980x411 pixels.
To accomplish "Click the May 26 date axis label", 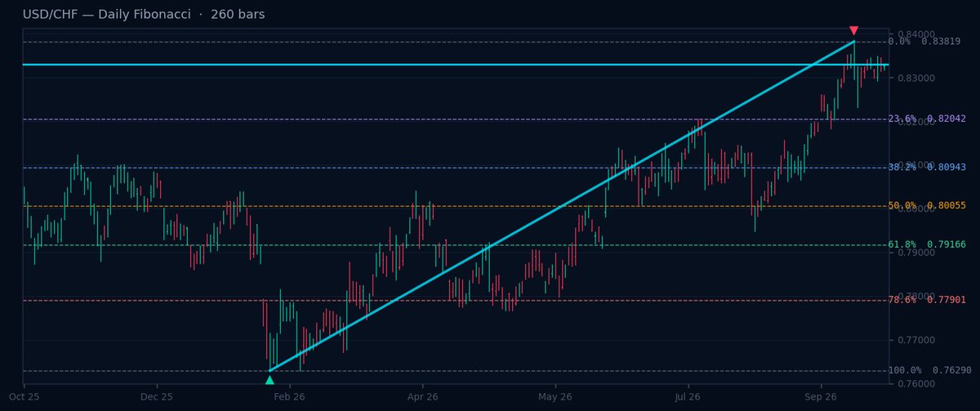I will (x=555, y=396).
